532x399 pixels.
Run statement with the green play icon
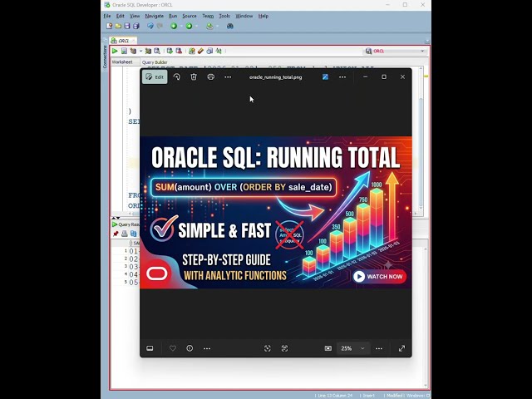click(115, 51)
